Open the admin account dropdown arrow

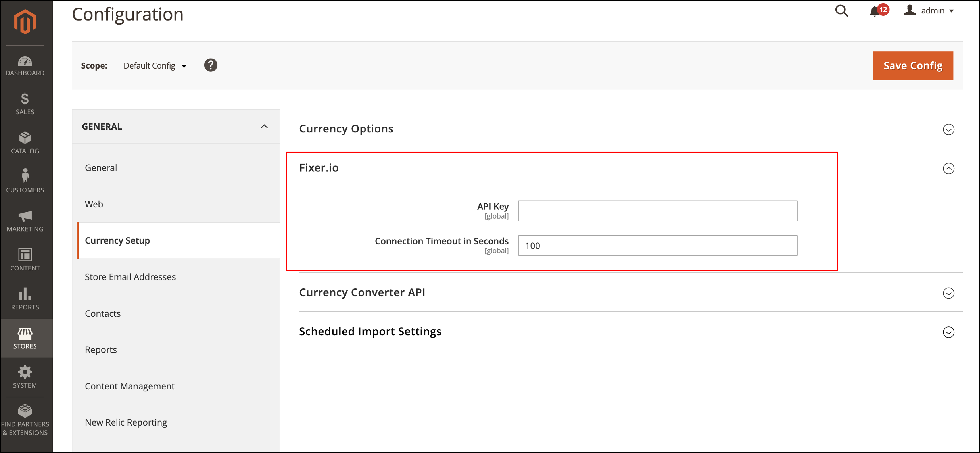pos(952,11)
